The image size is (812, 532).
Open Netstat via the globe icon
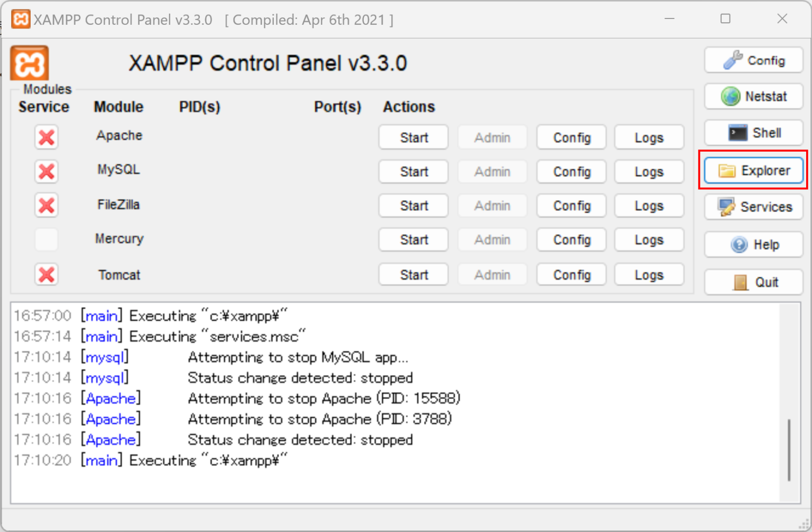coord(731,96)
